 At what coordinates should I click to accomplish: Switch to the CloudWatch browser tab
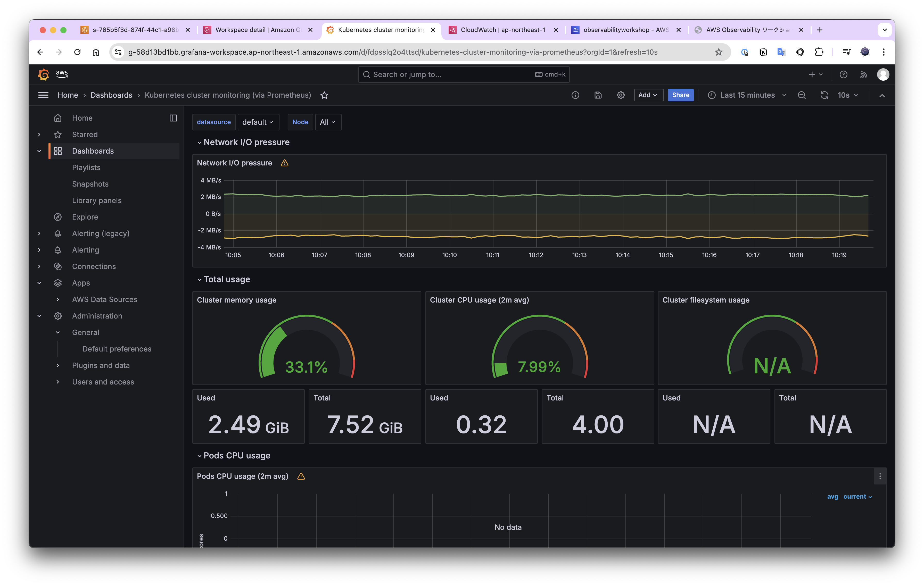(502, 30)
